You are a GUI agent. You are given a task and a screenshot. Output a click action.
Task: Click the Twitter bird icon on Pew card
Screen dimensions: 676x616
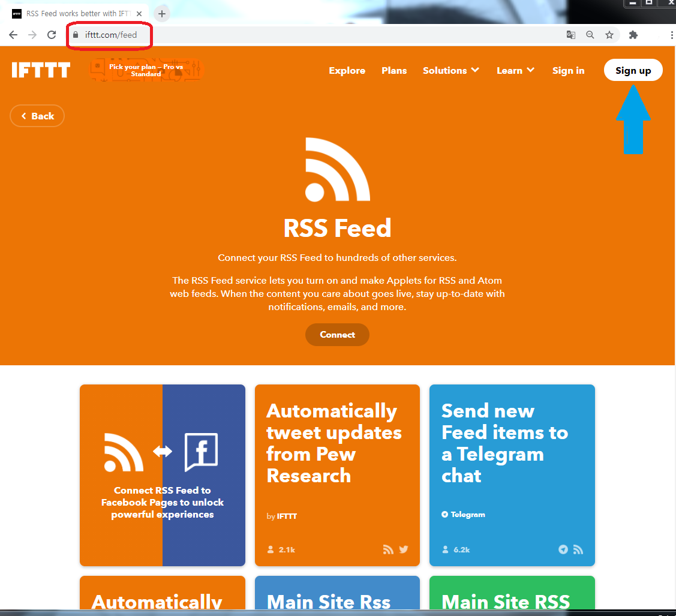tap(404, 549)
